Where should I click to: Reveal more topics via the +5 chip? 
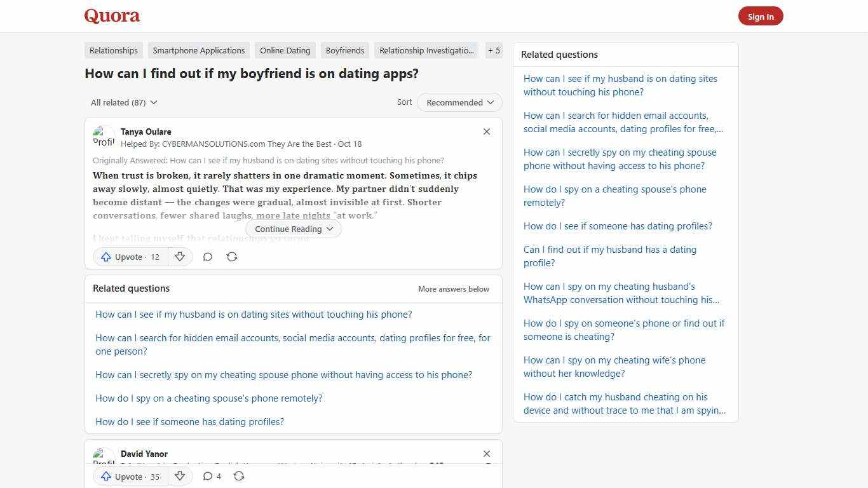tap(494, 50)
